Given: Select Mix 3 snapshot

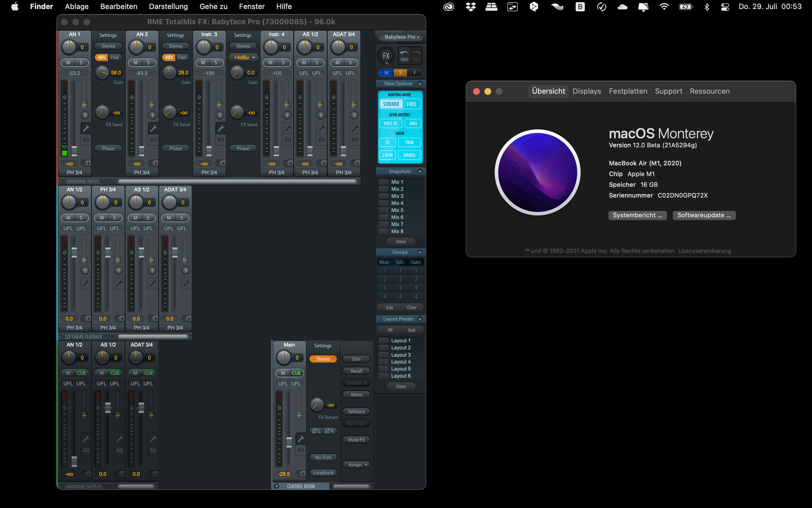Looking at the screenshot, I should click(401, 196).
